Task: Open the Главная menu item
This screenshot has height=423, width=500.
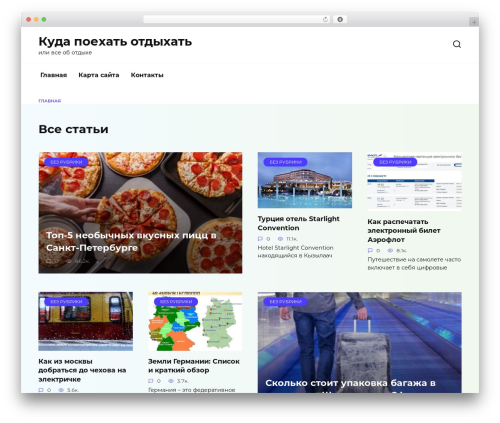Action: pos(54,75)
